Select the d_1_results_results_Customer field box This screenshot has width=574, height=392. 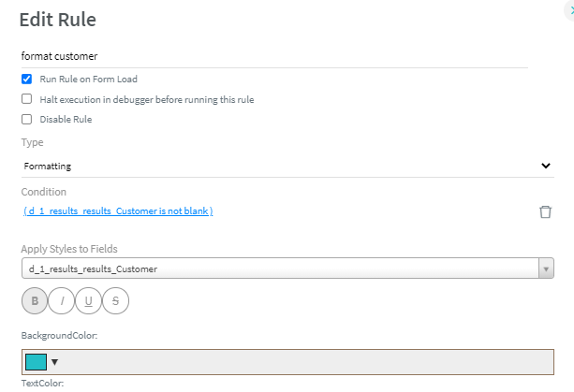[x=279, y=269]
